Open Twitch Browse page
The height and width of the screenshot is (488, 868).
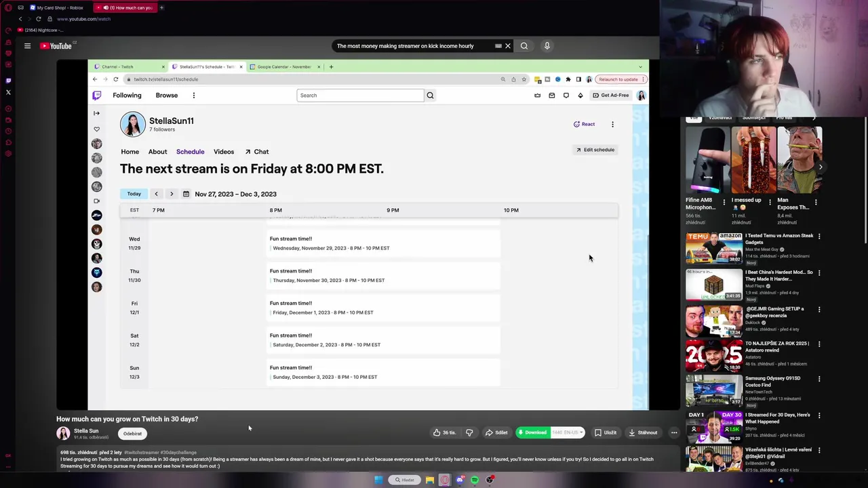click(167, 96)
